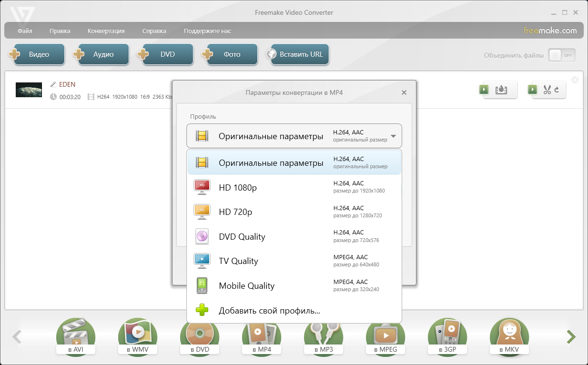The image size is (588, 365).
Task: Select the Mobile Quality profile
Action: [294, 286]
